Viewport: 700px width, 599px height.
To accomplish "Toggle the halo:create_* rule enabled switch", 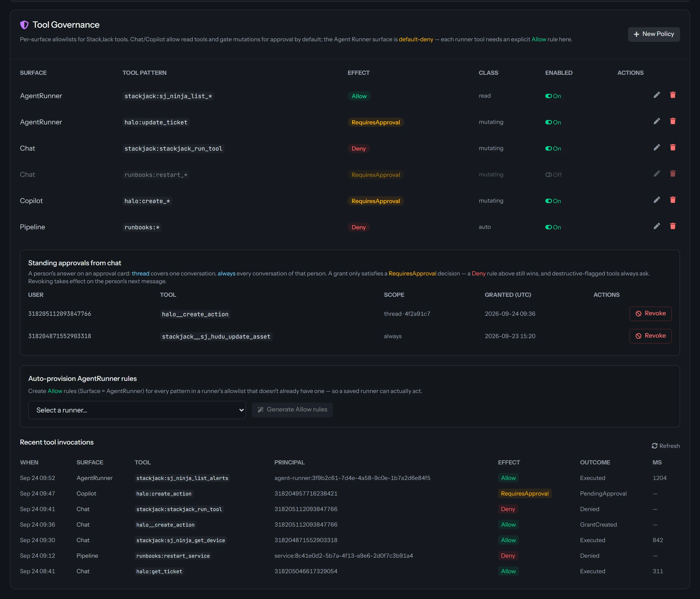I will click(553, 201).
